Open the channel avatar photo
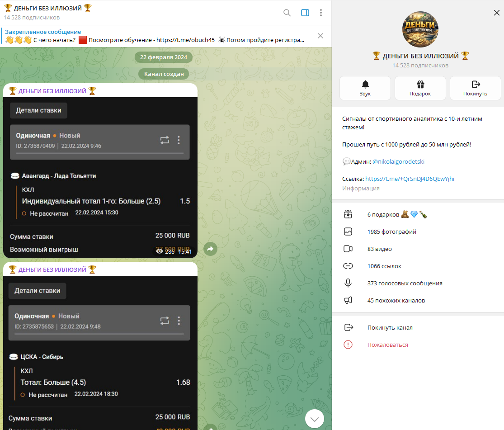 click(x=420, y=29)
